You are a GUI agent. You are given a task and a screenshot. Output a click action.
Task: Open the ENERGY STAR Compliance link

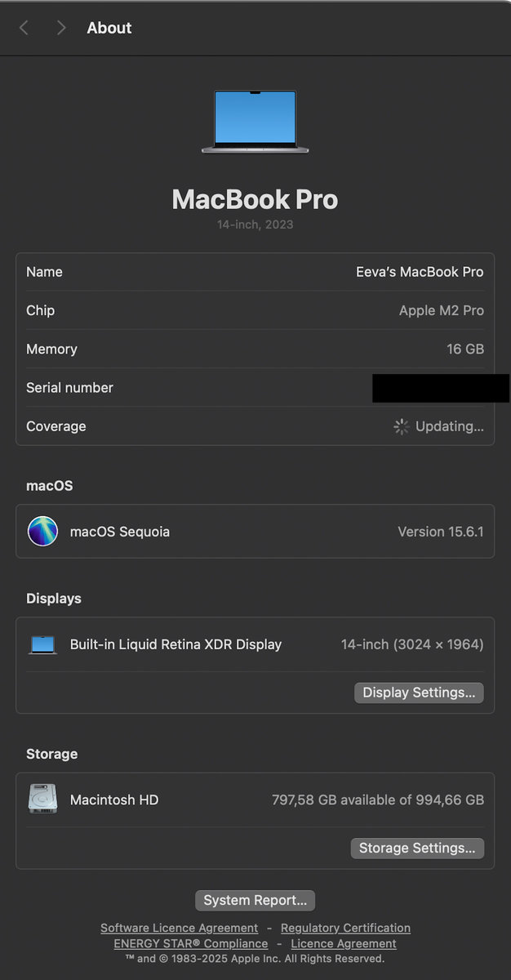tap(191, 943)
